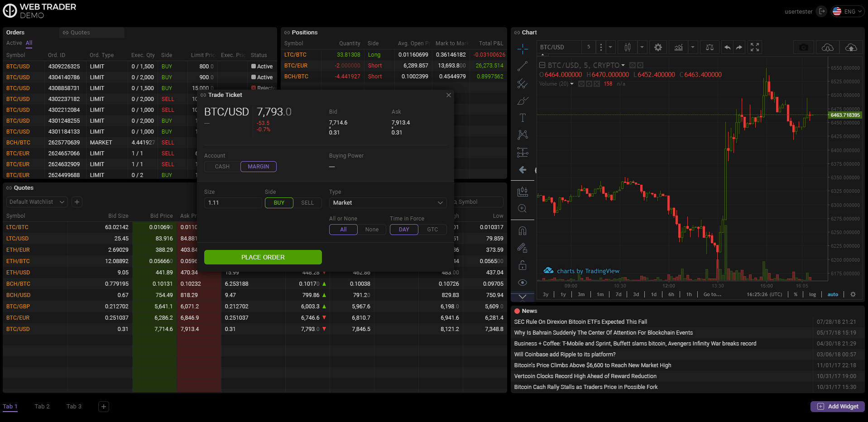Collapse the chart drawing toolbar chevron
868x422 pixels.
tap(523, 297)
